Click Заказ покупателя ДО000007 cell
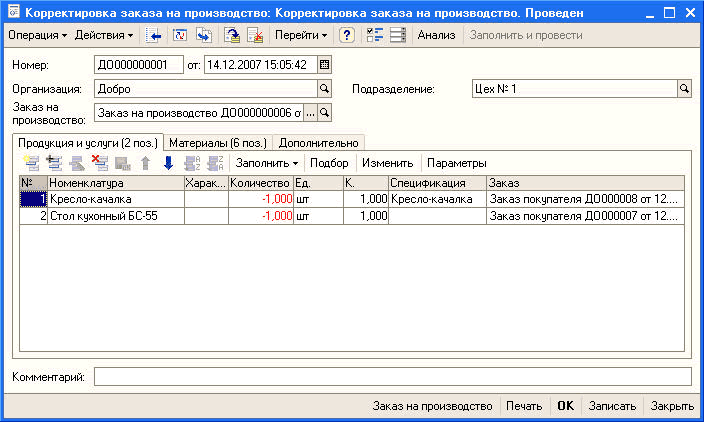The image size is (704, 422). (585, 216)
